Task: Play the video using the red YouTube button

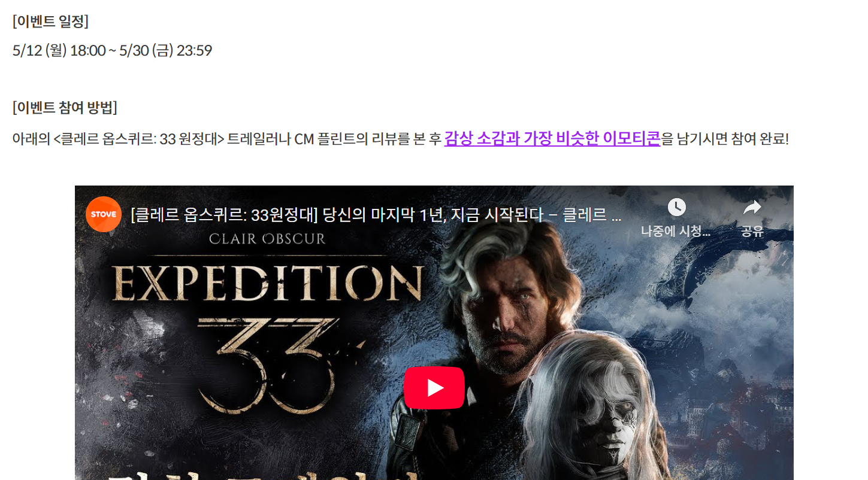Action: tap(434, 388)
